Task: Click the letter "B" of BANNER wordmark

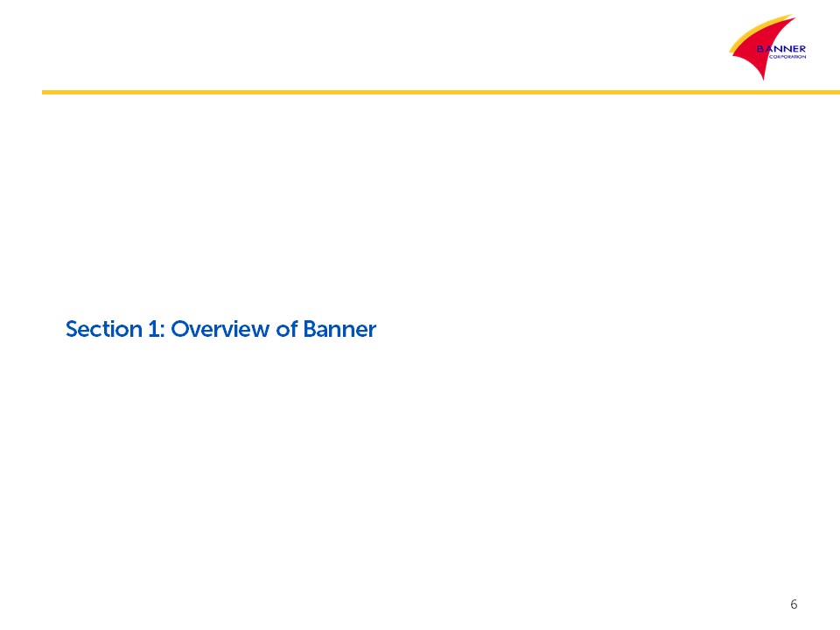Action: 761,47
